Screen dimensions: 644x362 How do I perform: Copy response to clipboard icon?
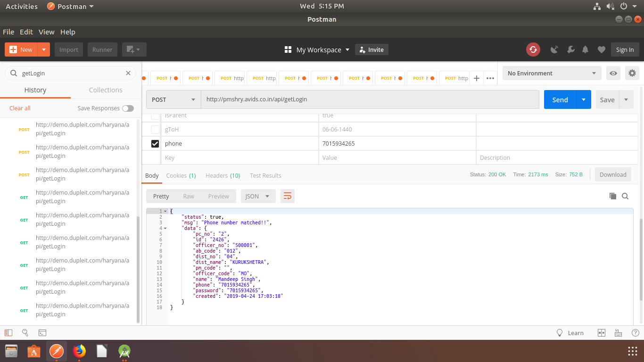612,196
